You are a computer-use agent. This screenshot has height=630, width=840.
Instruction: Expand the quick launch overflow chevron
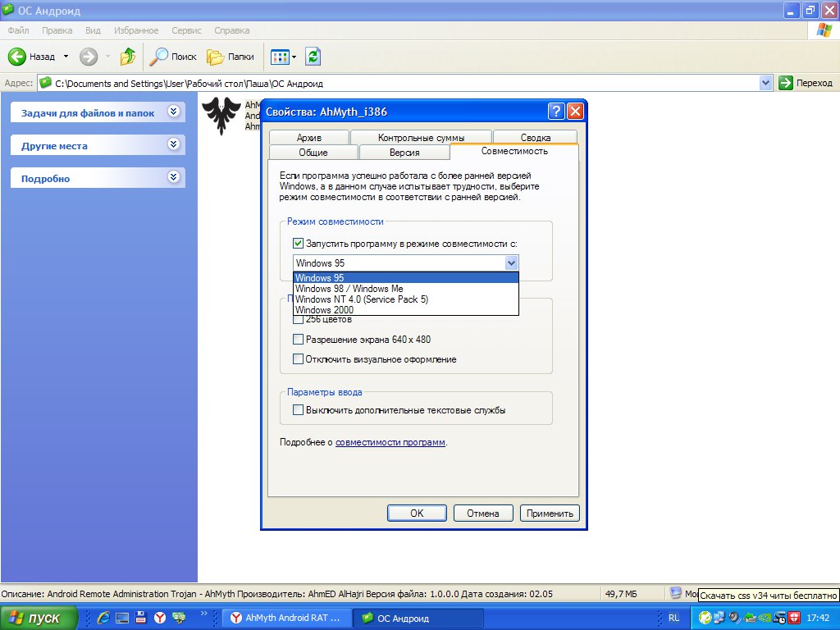tap(203, 614)
